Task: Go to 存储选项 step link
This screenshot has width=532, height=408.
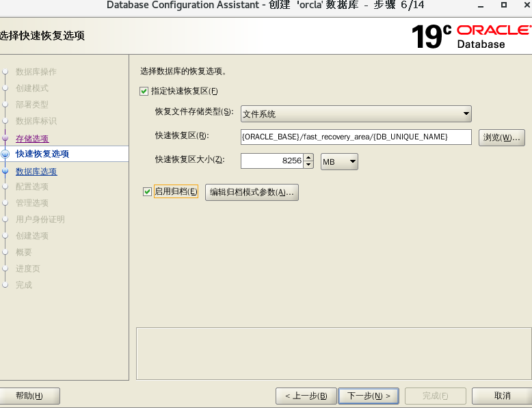Action: [x=32, y=138]
